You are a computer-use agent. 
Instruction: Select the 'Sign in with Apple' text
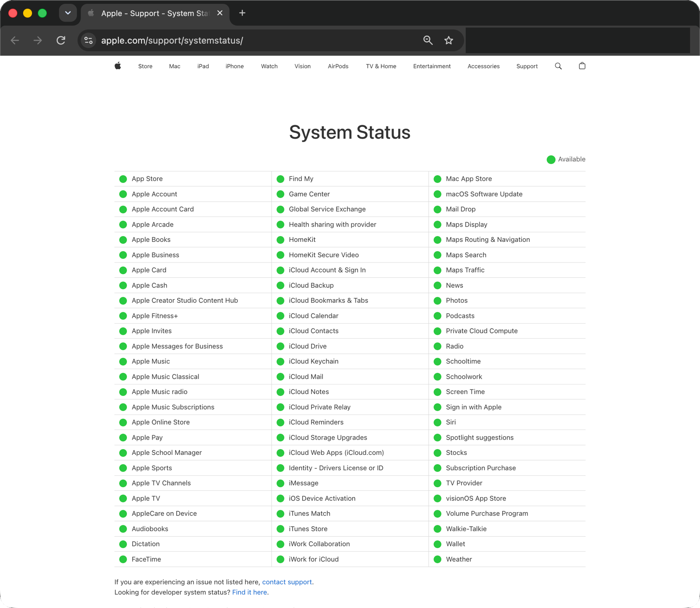[x=474, y=407]
